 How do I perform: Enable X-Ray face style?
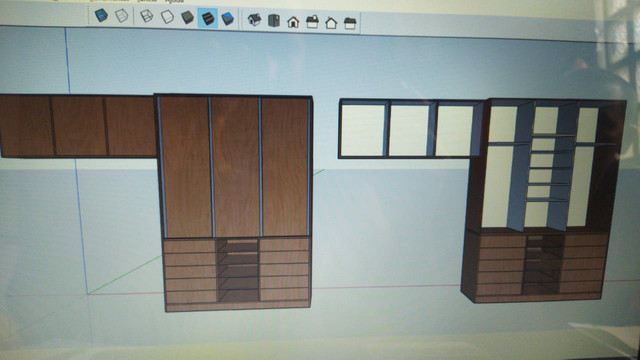[101, 16]
